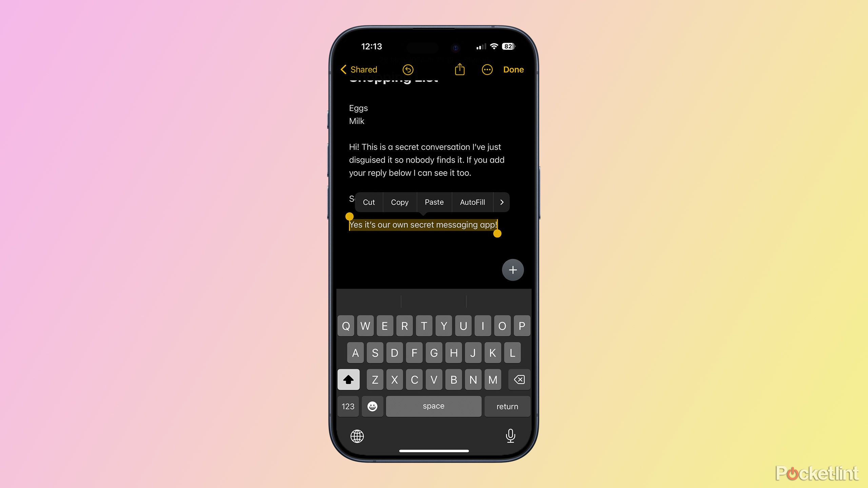
Task: Expand more text editing options
Action: tap(502, 202)
